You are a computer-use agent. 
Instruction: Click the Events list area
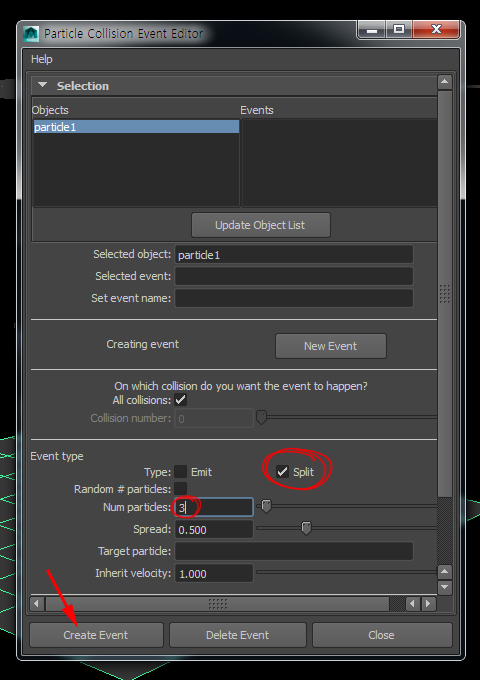(339, 163)
